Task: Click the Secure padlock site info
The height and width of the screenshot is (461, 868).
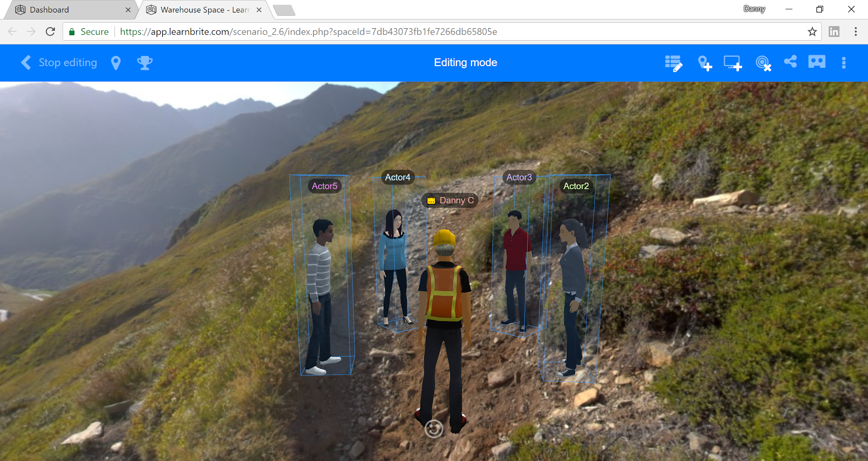Action: [88, 32]
